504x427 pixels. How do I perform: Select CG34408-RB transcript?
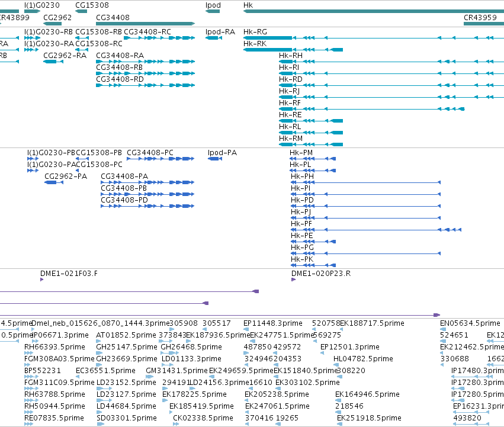(x=119, y=68)
